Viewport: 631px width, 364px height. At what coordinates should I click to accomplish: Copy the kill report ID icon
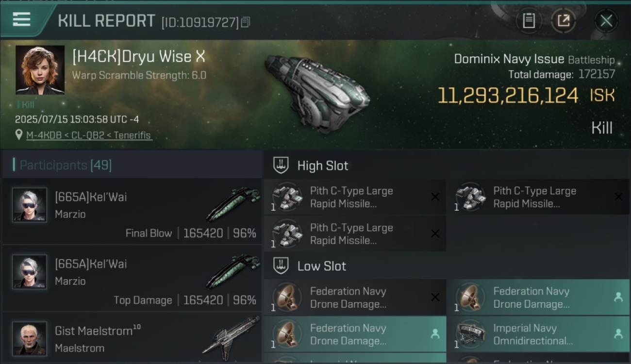click(246, 22)
